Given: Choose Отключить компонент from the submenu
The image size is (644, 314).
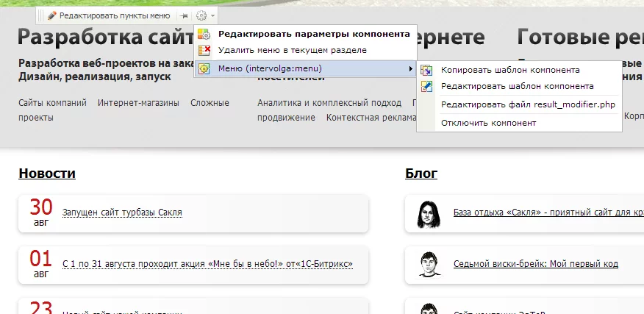Looking at the screenshot, I should click(488, 123).
